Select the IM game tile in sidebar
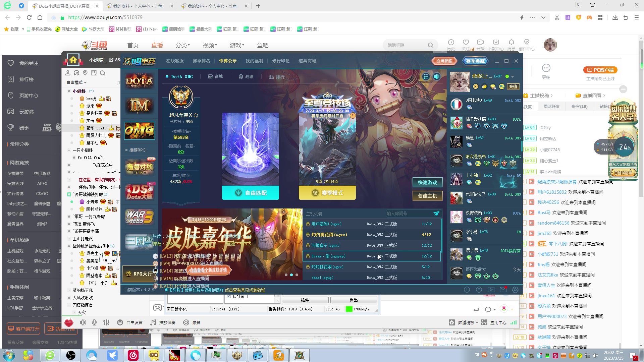 (140, 106)
